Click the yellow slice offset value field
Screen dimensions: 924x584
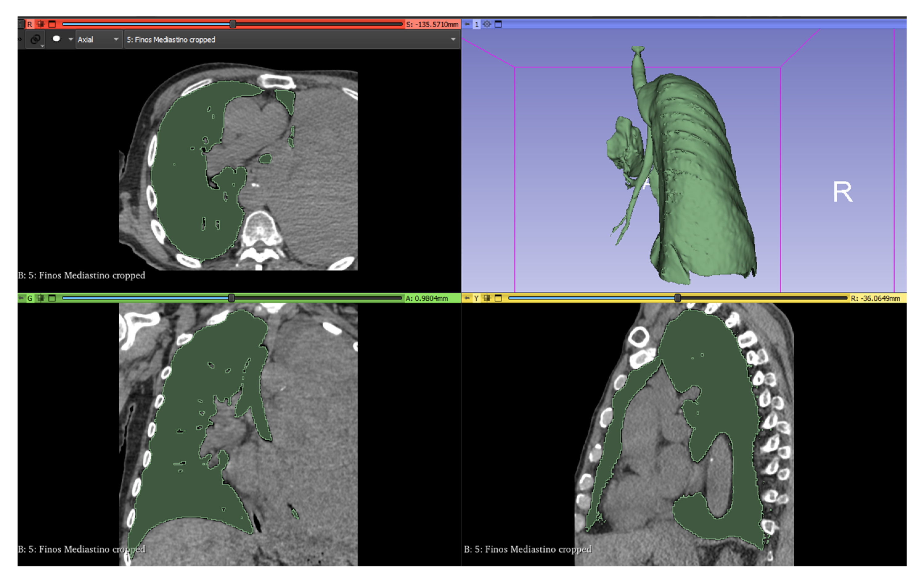(875, 298)
